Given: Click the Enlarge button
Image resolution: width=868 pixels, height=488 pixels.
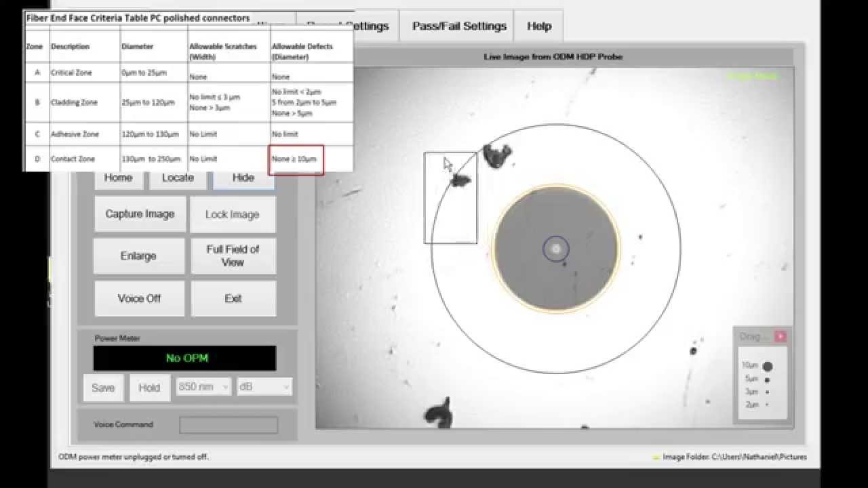Looking at the screenshot, I should (x=139, y=256).
